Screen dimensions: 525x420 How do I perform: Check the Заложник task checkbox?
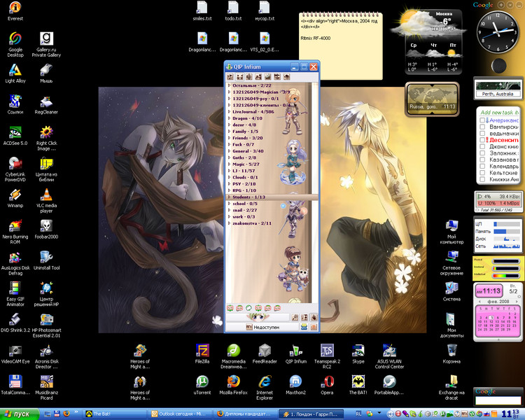click(482, 153)
